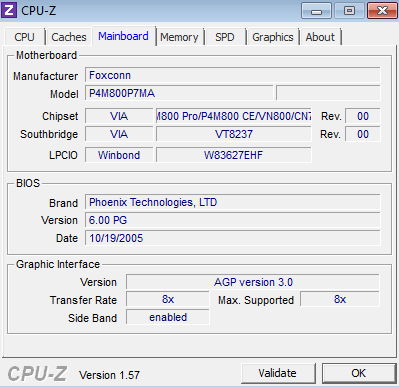Click BIOS Date 10/19/2005 field
This screenshot has width=399, height=387.
click(233, 238)
